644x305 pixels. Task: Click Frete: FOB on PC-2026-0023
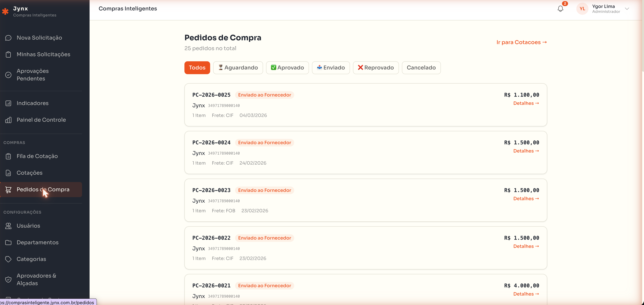click(224, 211)
